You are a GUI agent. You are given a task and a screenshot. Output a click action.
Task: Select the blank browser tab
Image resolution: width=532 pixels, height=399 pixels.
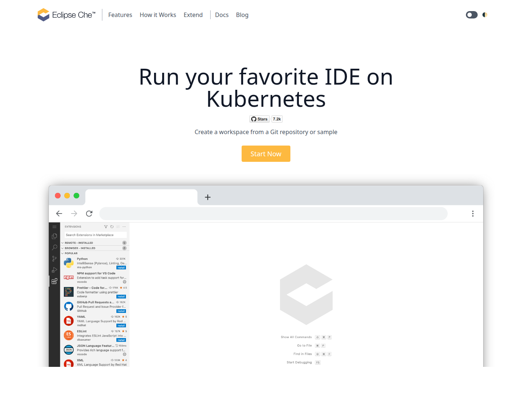(141, 197)
